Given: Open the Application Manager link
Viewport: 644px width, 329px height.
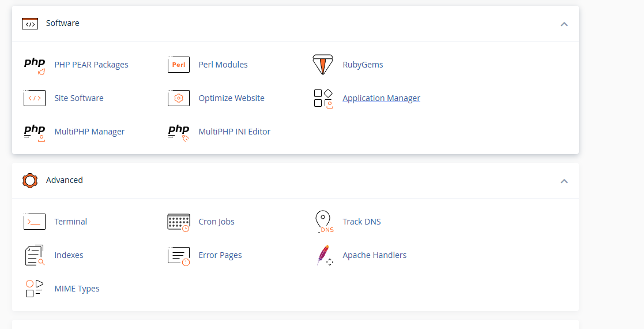Looking at the screenshot, I should tap(381, 98).
